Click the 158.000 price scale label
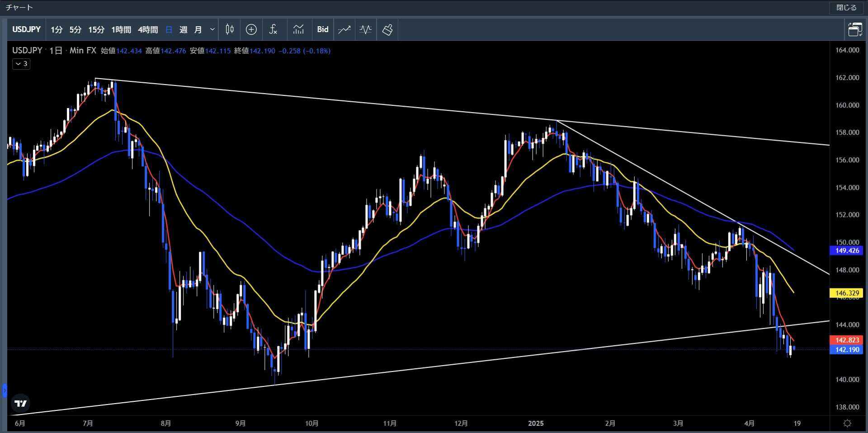Screen dimensions: 868x433 point(847,132)
